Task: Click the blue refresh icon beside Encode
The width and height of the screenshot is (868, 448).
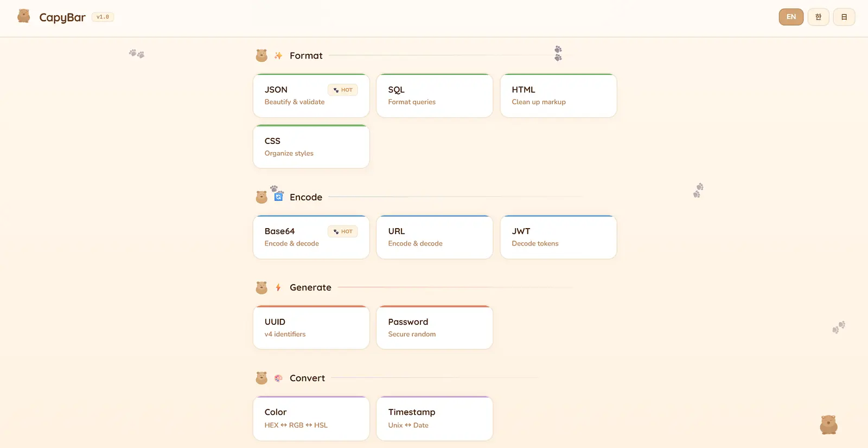Action: [x=278, y=197]
